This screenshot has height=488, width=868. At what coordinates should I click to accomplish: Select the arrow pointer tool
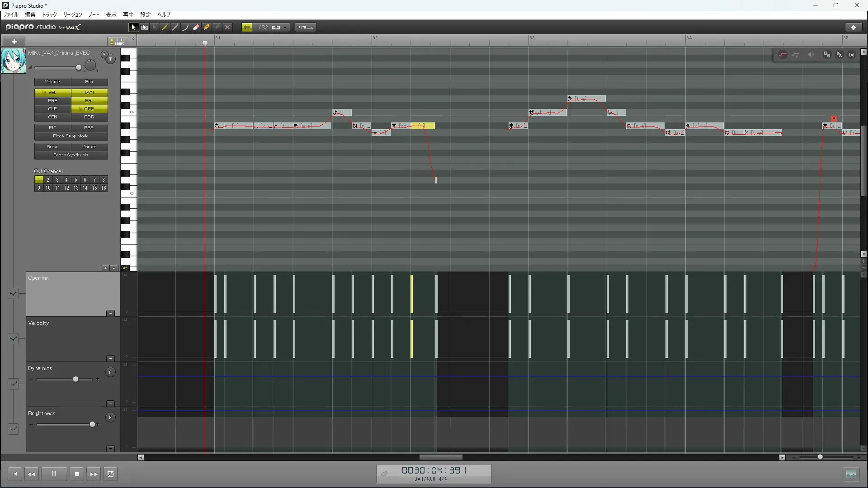pos(133,28)
